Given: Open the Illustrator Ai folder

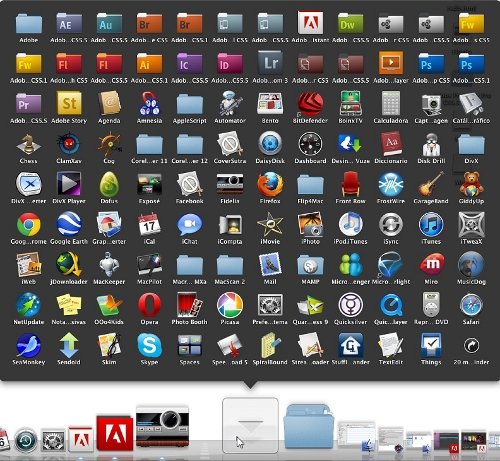Looking at the screenshot, I should [x=149, y=63].
